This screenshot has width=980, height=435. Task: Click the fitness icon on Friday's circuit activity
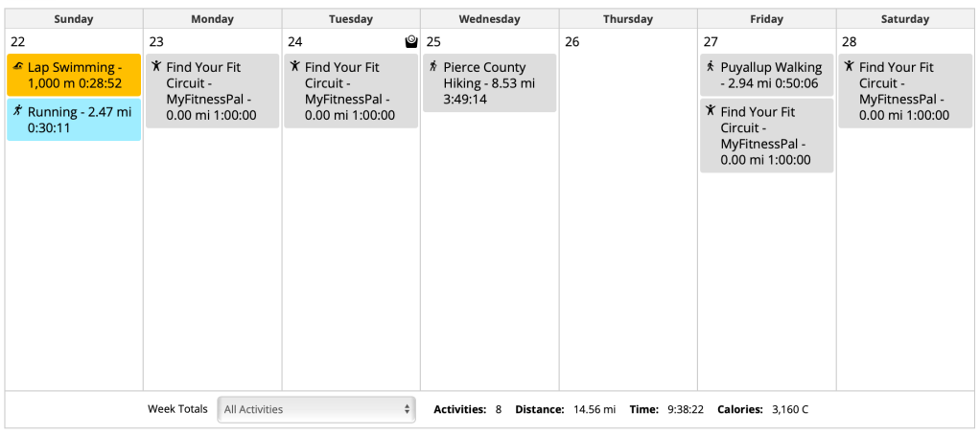tap(711, 111)
